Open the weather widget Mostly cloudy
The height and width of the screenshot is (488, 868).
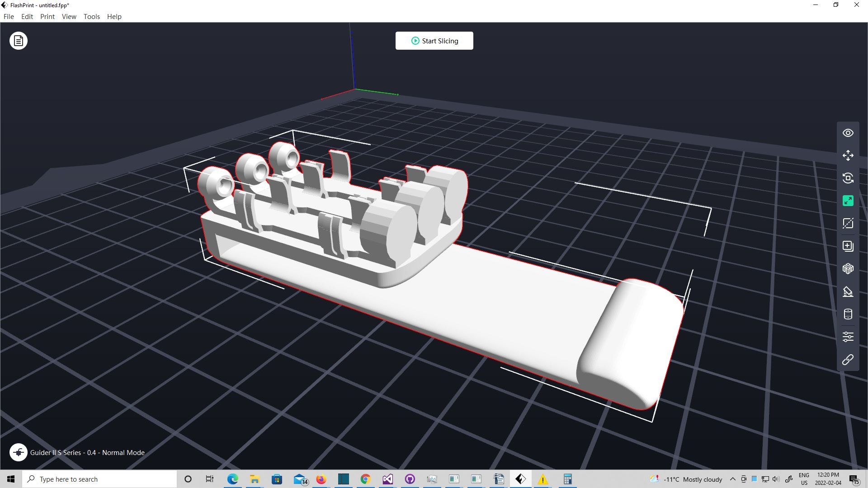[686, 479]
